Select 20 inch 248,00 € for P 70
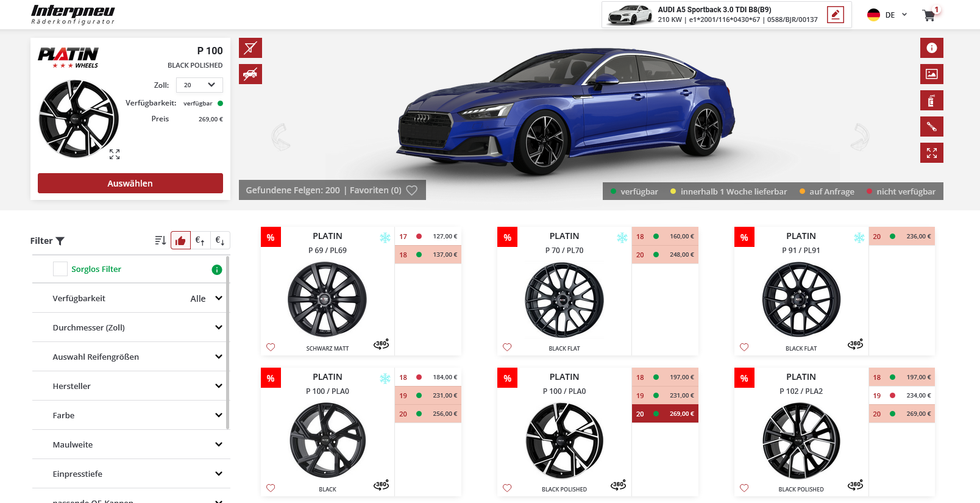This screenshot has width=980, height=503. (665, 255)
